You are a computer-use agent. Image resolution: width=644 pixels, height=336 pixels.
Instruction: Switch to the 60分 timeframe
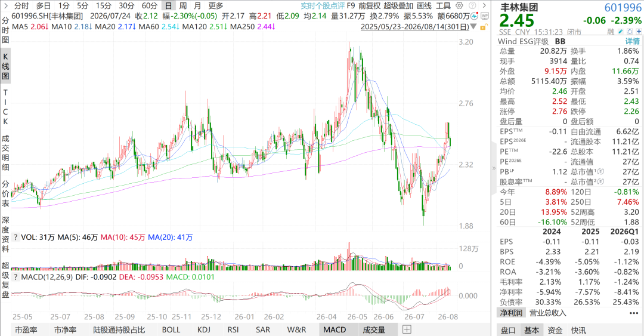(x=150, y=6)
